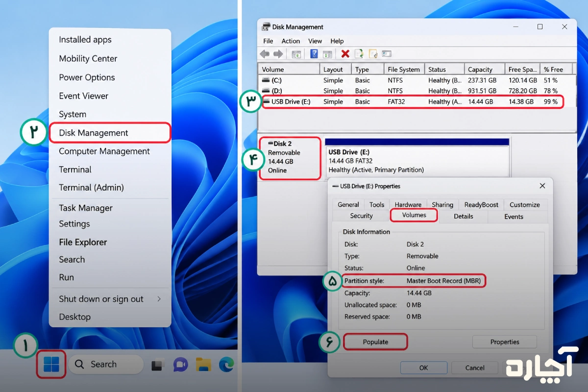Select System in the context menu

point(73,114)
